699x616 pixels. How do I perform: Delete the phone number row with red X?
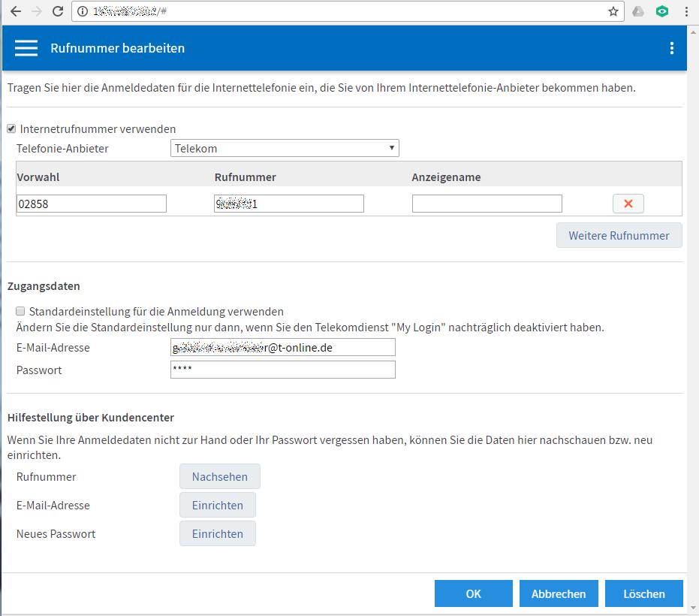628,204
